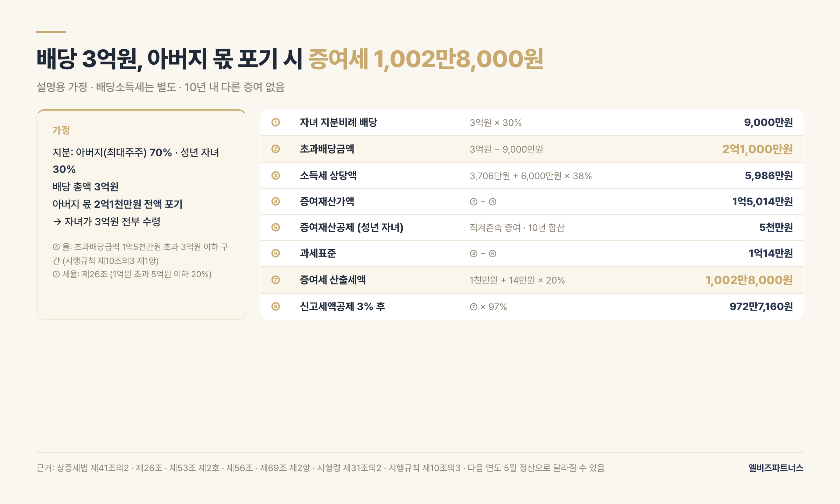The height and width of the screenshot is (504, 840).
Task: Click the formula ⑦ × 97%
Action: coord(488,307)
